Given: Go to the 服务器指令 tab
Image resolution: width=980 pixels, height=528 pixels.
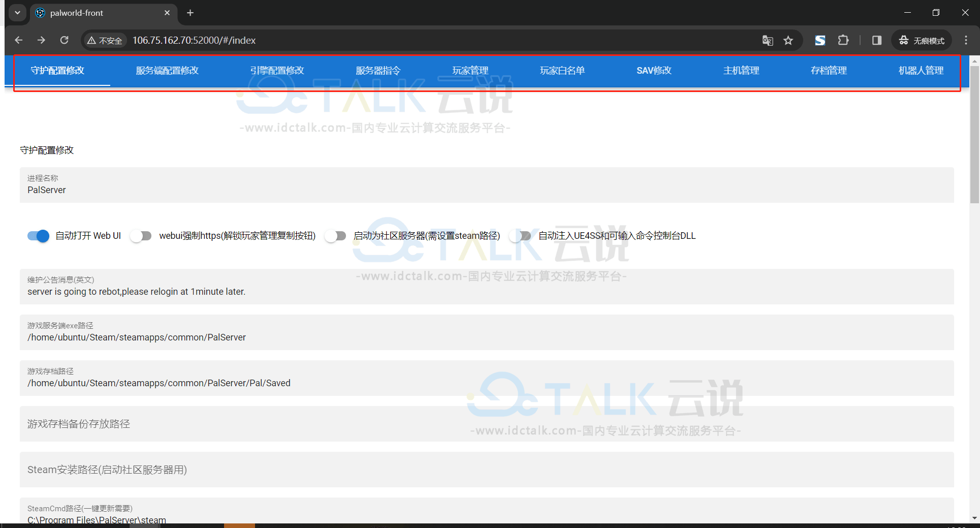Looking at the screenshot, I should [378, 71].
